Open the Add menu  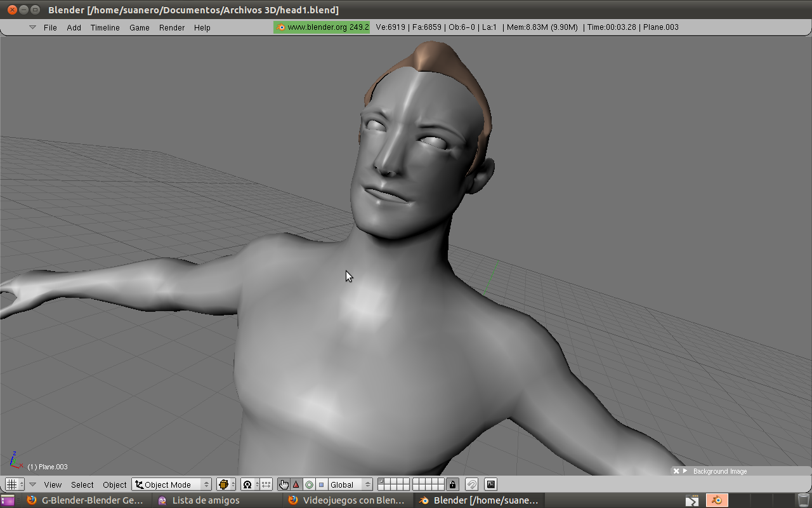pyautogui.click(x=74, y=27)
